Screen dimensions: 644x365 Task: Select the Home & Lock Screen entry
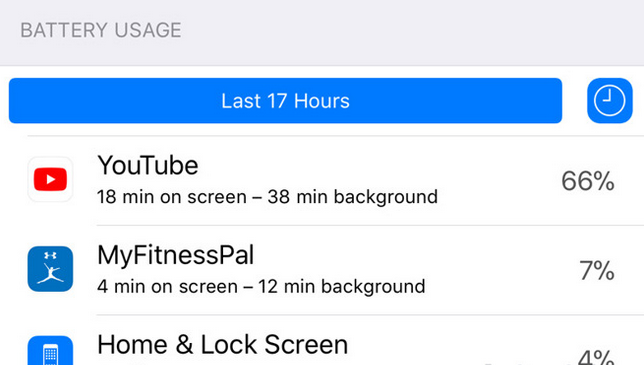pyautogui.click(x=322, y=340)
